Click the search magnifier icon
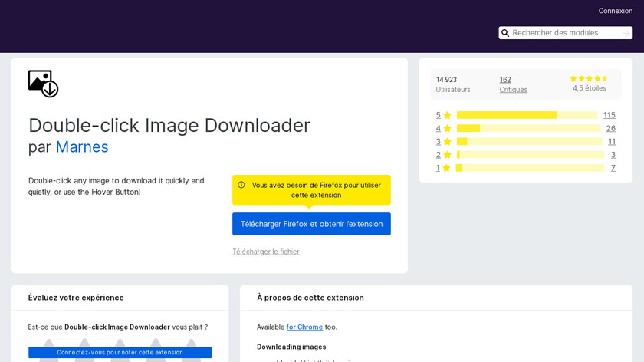The height and width of the screenshot is (362, 644). pyautogui.click(x=505, y=33)
